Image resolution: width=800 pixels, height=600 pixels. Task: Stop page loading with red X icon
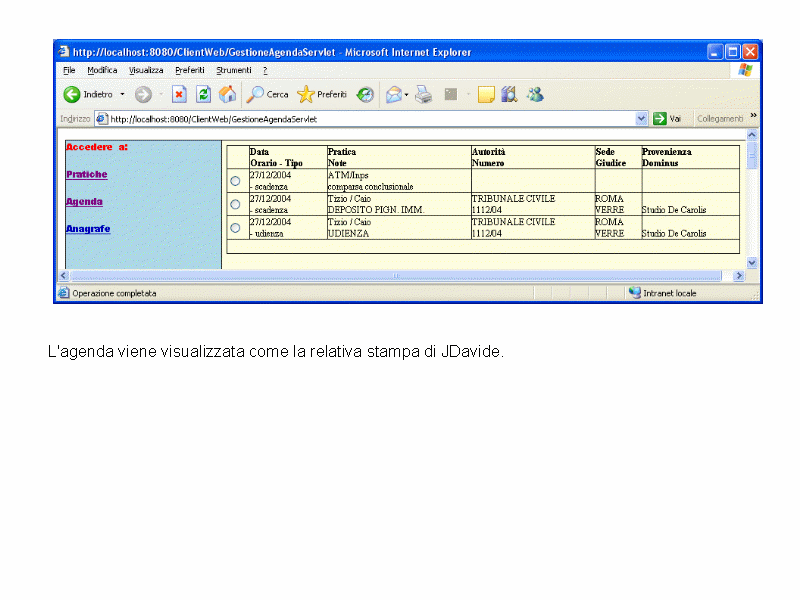click(x=179, y=94)
